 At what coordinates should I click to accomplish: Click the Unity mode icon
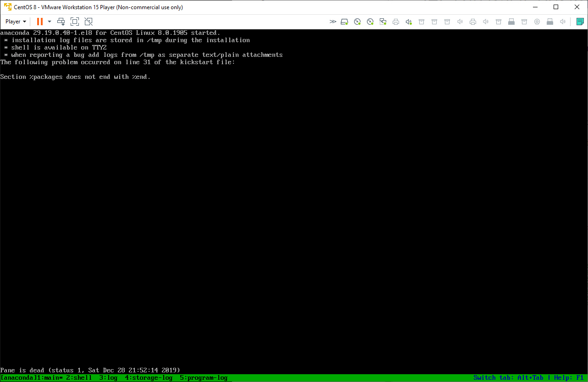click(x=88, y=21)
